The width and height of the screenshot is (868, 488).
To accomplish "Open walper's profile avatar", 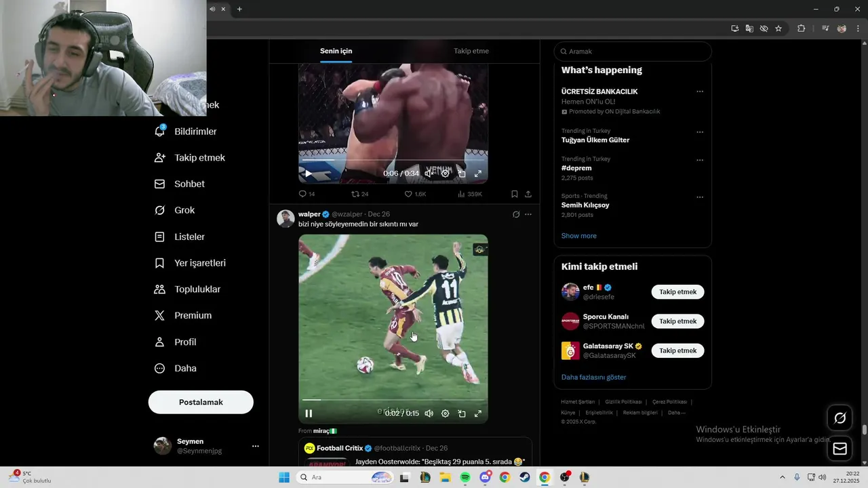I will click(x=286, y=218).
